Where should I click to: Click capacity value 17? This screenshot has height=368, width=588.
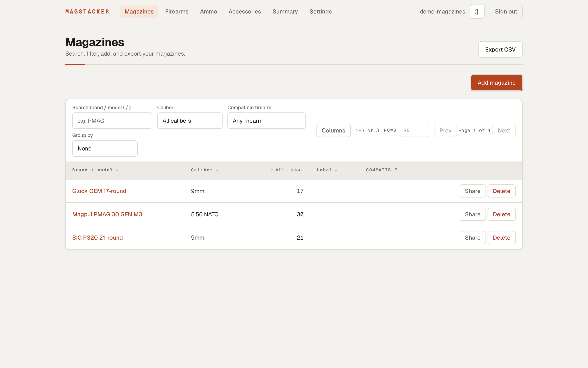coord(300,191)
